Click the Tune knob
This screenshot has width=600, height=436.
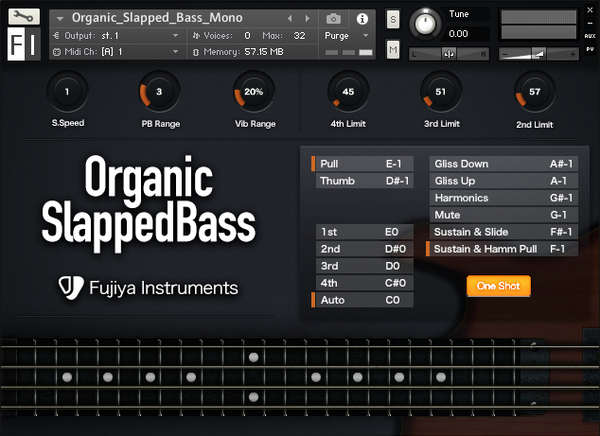coord(425,24)
